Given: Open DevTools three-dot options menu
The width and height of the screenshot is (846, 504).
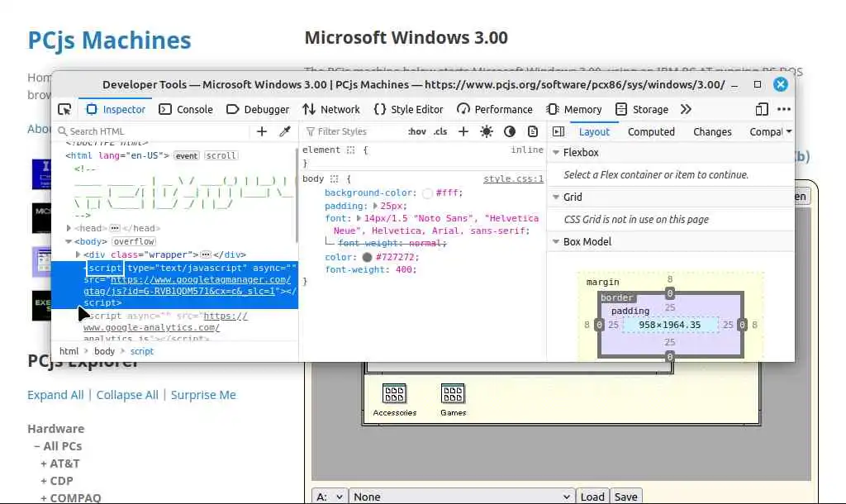Looking at the screenshot, I should click(x=784, y=110).
